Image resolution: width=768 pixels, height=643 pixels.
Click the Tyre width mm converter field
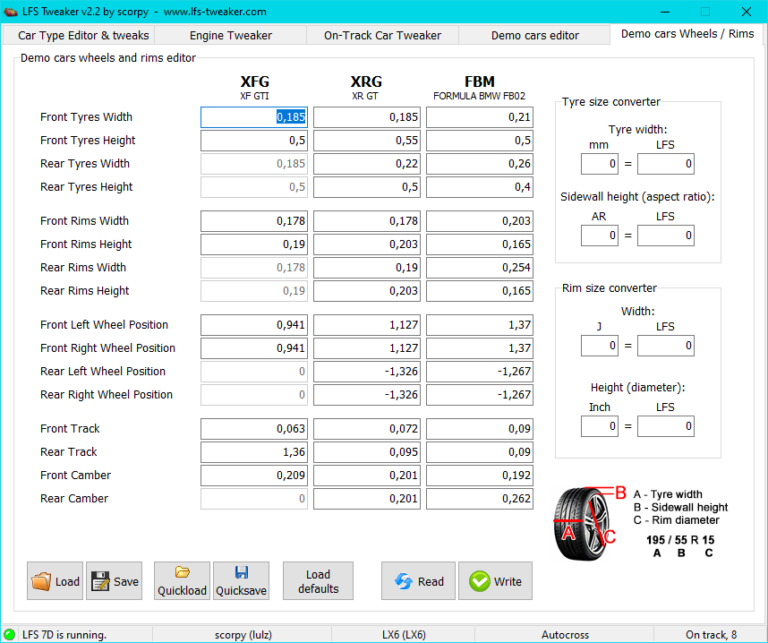pyautogui.click(x=600, y=164)
